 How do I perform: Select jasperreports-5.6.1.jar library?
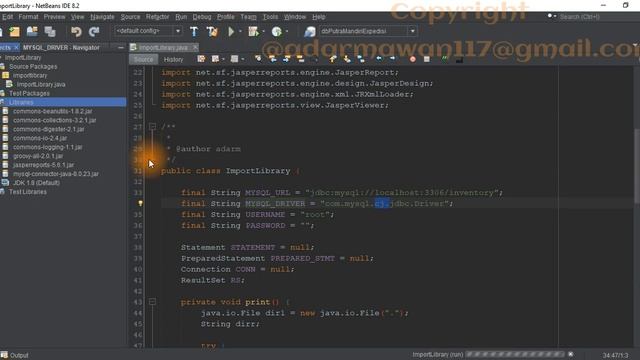click(x=43, y=165)
